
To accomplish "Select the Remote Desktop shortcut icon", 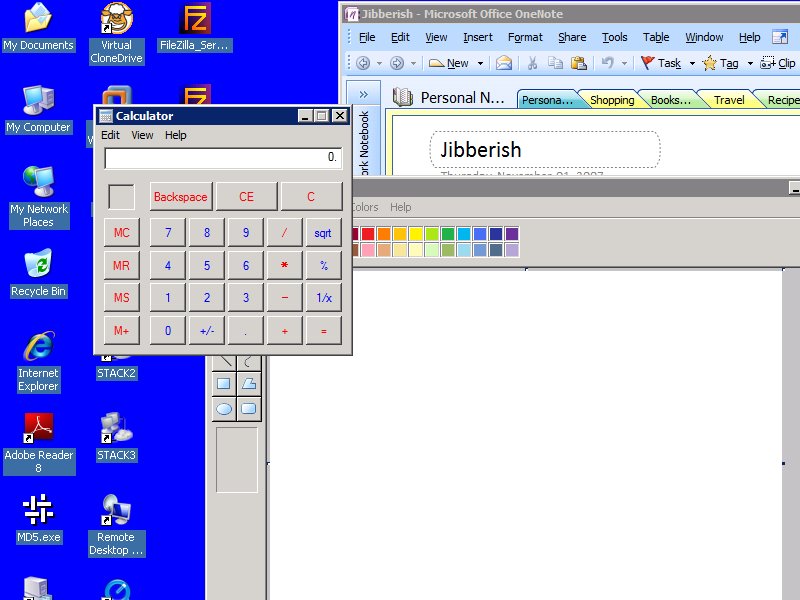I will pyautogui.click(x=116, y=526).
